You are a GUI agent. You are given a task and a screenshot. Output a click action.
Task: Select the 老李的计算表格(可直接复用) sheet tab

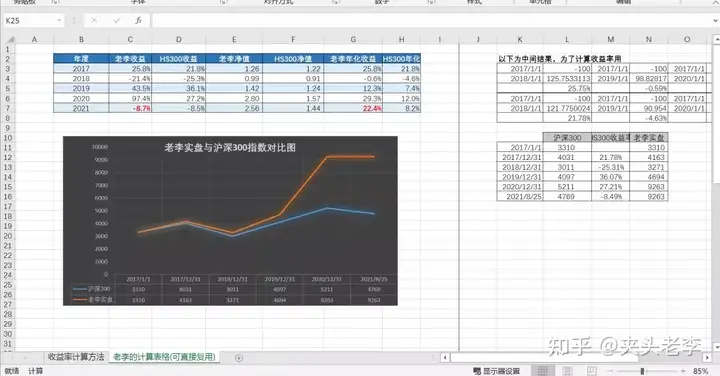pos(164,357)
